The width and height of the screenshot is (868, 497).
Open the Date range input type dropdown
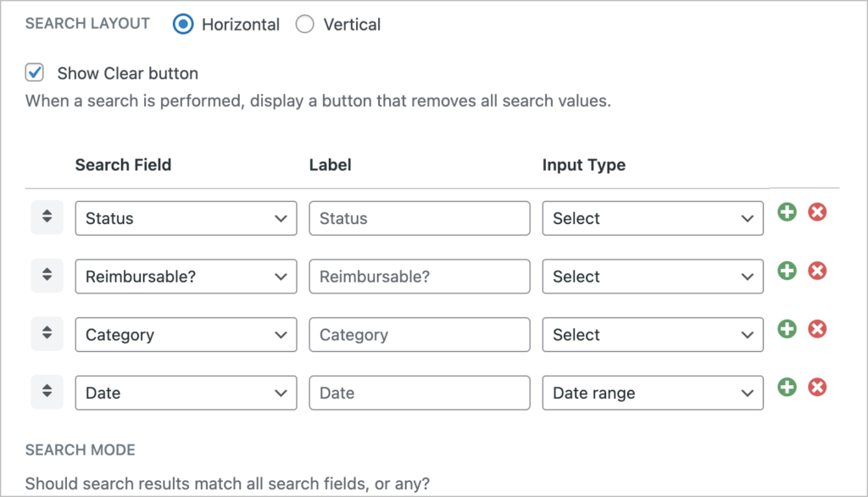coord(652,393)
